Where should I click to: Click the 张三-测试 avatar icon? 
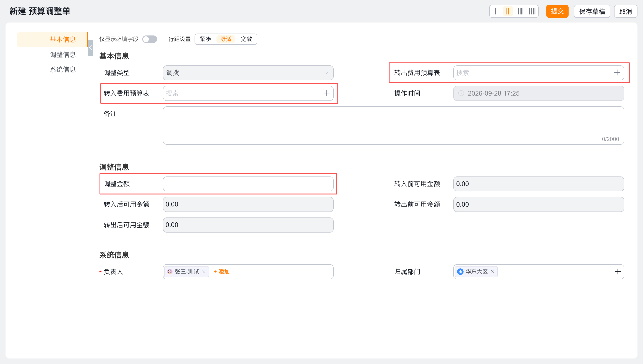170,272
